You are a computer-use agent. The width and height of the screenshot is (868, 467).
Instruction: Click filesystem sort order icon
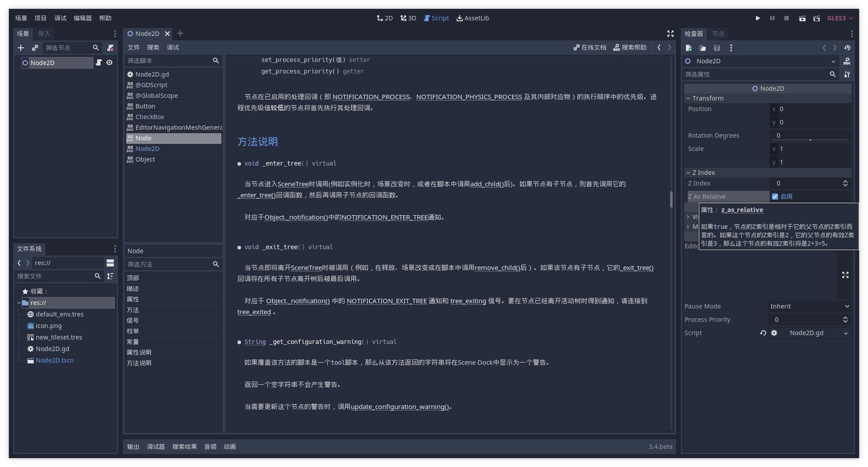(x=110, y=276)
